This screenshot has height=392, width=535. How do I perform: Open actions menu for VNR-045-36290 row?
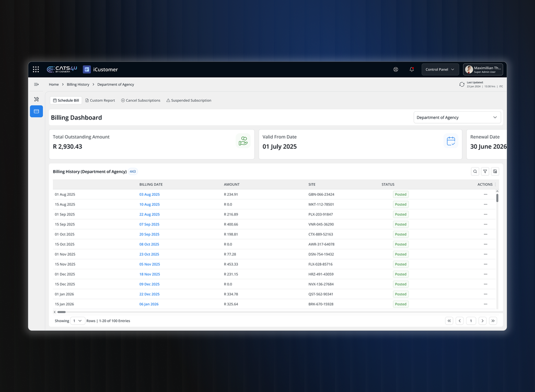point(485,224)
